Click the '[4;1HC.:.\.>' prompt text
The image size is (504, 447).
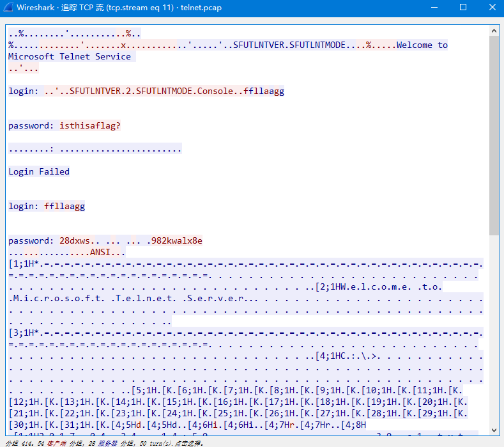point(347,356)
